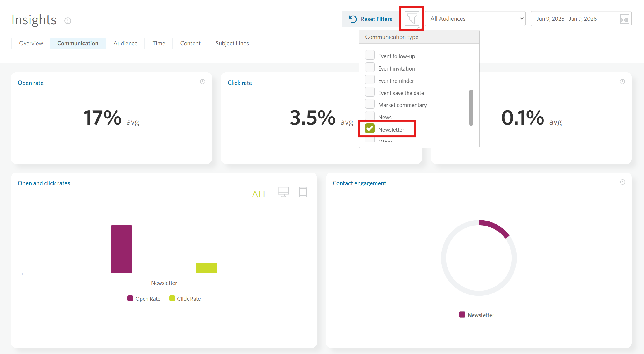Image resolution: width=644 pixels, height=354 pixels.
Task: Open the date range Jun 9, 2025 picker
Action: pos(581,19)
